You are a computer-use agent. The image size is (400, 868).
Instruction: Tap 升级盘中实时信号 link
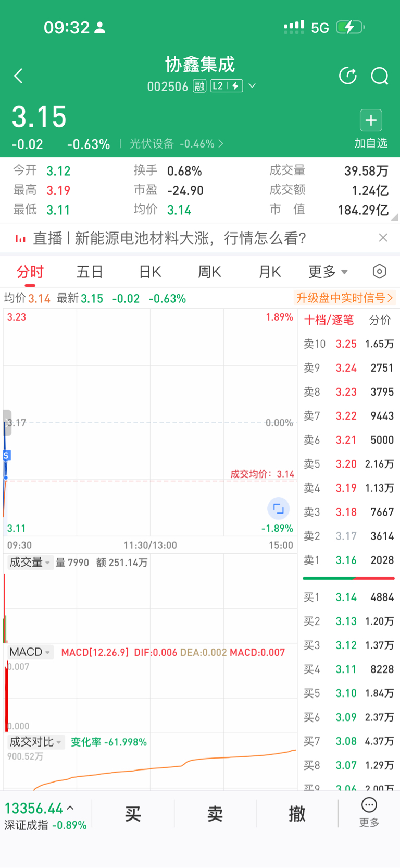pyautogui.click(x=345, y=298)
